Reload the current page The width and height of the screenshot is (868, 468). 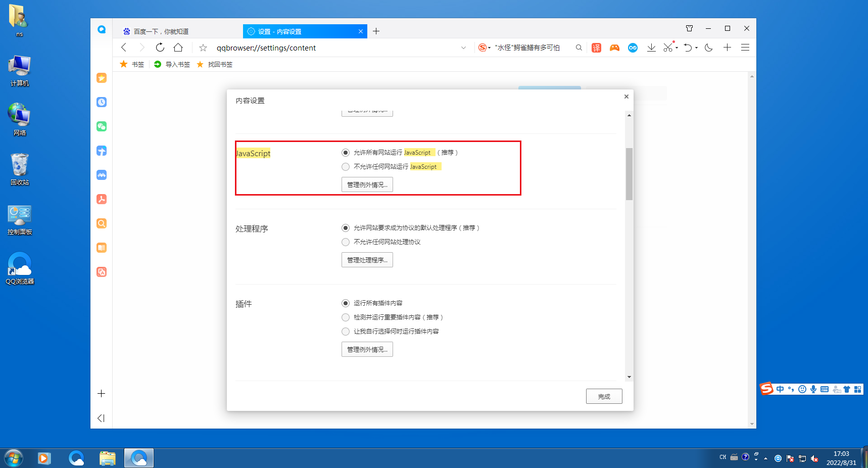click(160, 48)
